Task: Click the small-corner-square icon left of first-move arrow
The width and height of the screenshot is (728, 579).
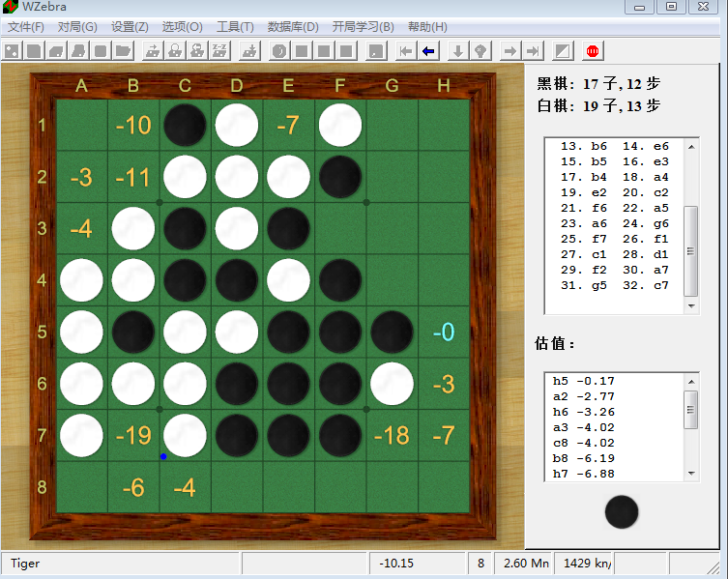Action: [x=376, y=50]
